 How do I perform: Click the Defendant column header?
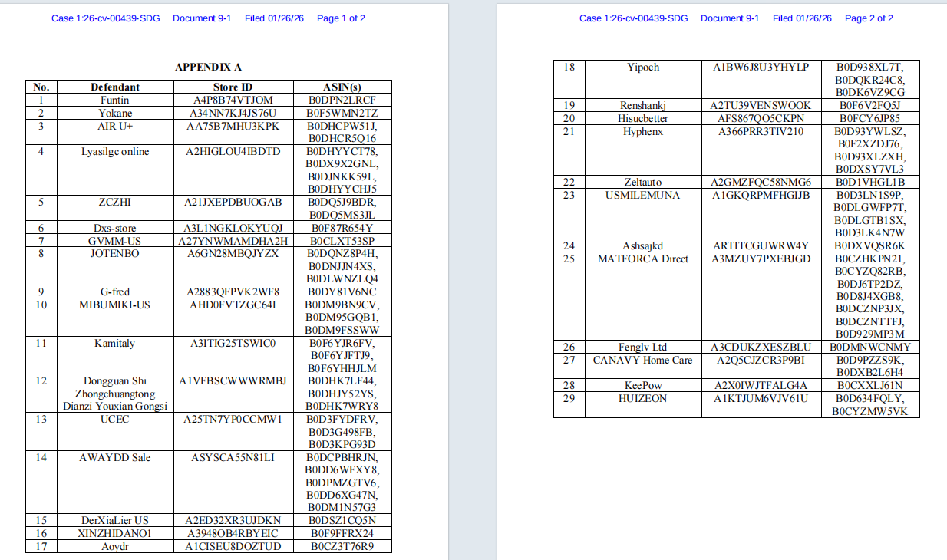[x=115, y=87]
